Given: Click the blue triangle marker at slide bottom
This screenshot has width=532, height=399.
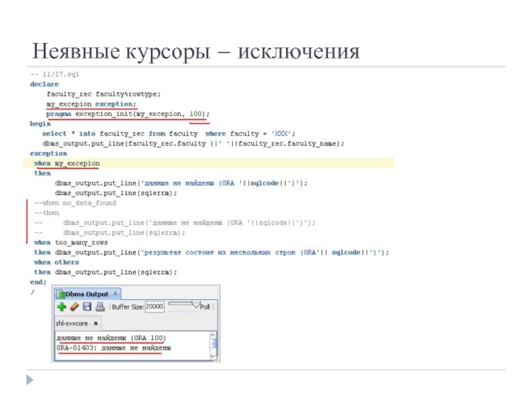Looking at the screenshot, I should tap(29, 379).
